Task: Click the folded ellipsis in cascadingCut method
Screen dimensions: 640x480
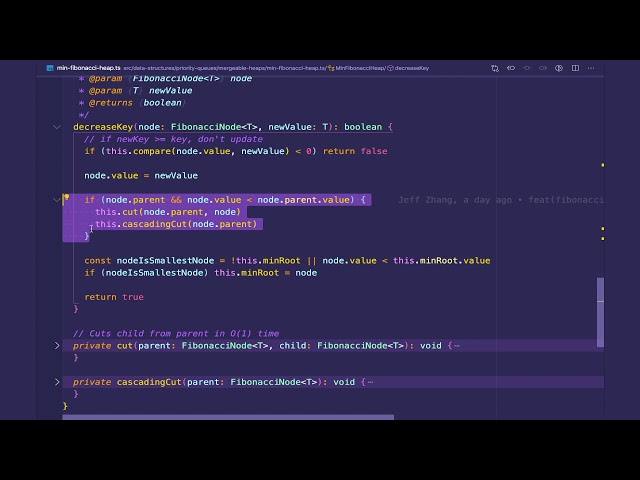Action: (370, 382)
